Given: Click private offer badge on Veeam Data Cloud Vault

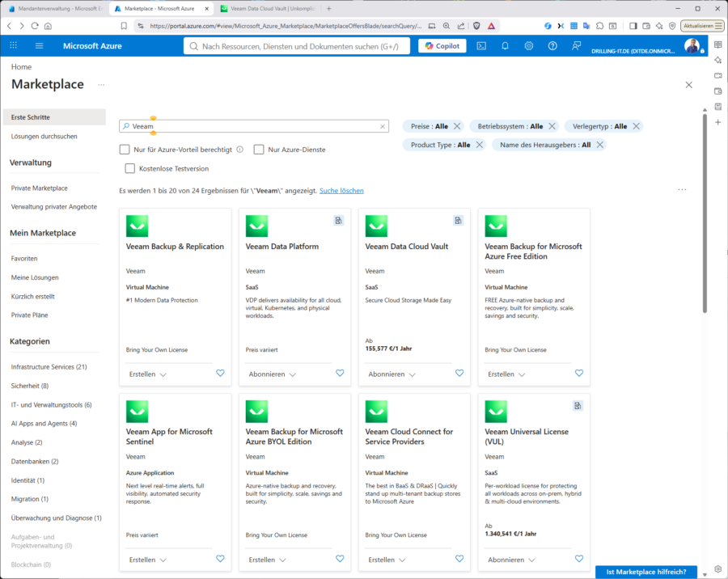Looking at the screenshot, I should click(x=459, y=221).
